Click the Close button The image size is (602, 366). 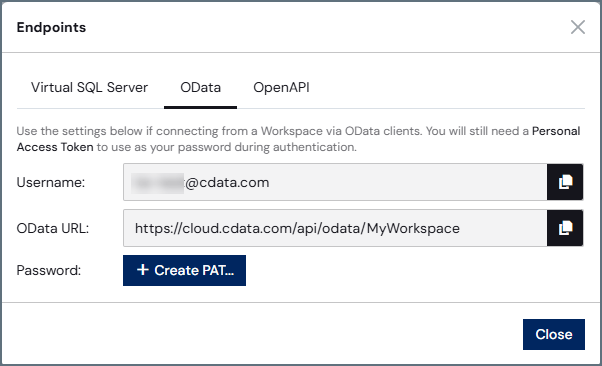(554, 334)
